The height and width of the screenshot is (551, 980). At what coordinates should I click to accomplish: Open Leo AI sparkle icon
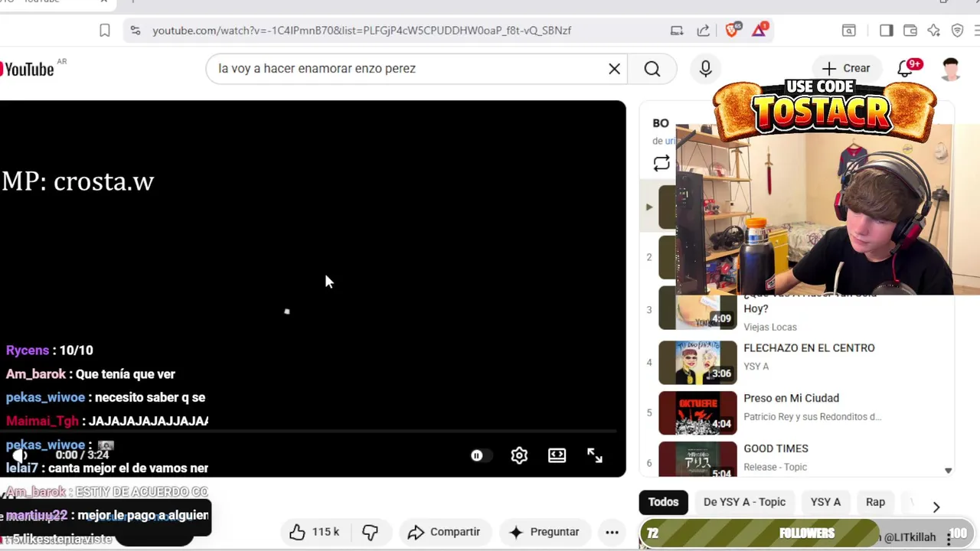[x=934, y=31]
